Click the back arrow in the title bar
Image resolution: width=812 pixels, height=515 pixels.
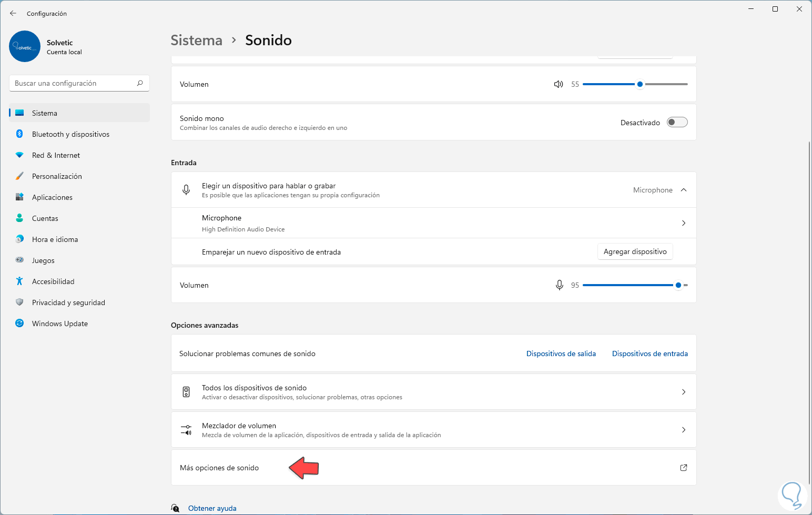(x=13, y=13)
